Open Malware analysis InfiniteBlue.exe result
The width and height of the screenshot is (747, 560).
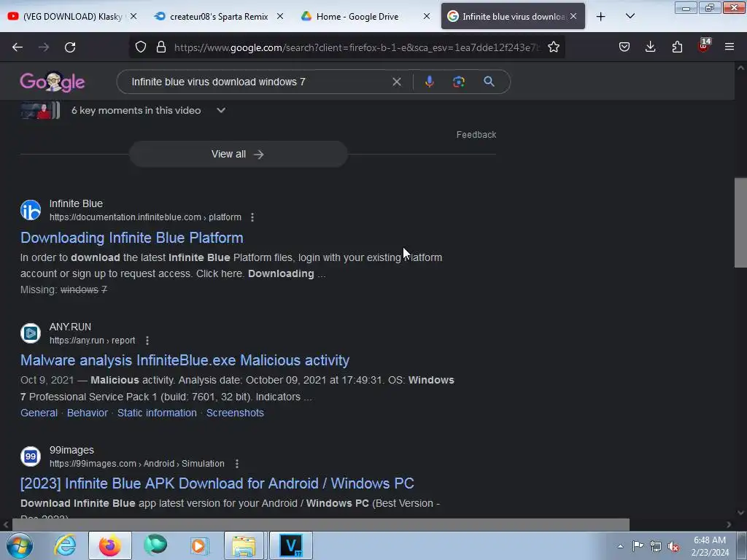click(x=185, y=360)
